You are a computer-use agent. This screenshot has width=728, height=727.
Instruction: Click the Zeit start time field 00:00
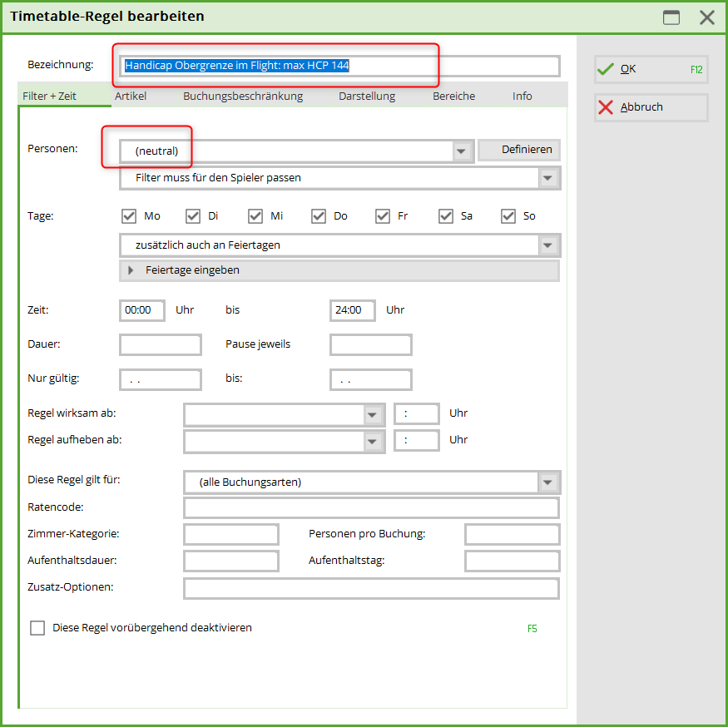[x=141, y=310]
